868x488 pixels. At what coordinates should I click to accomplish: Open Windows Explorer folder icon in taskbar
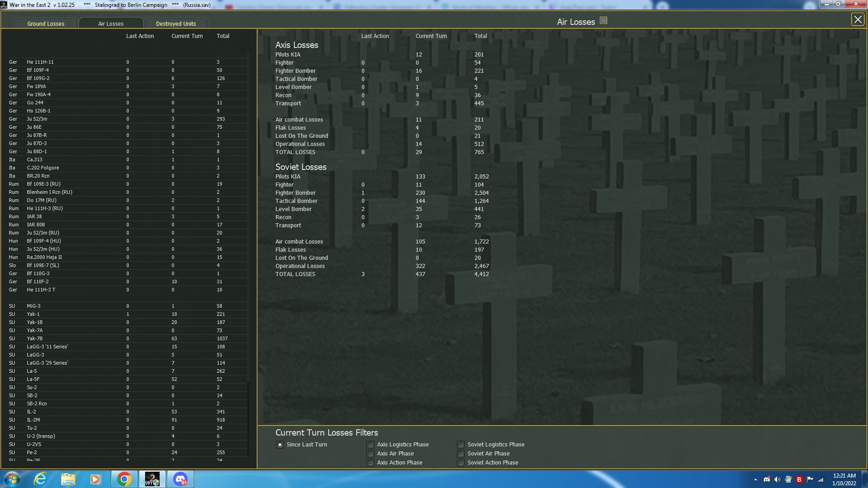[x=68, y=479]
